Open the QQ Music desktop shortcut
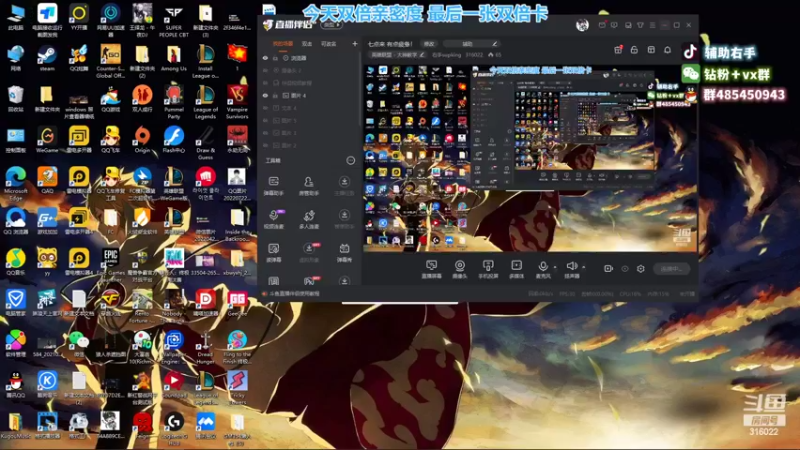Screen dimensions: 800x450 tap(16, 263)
